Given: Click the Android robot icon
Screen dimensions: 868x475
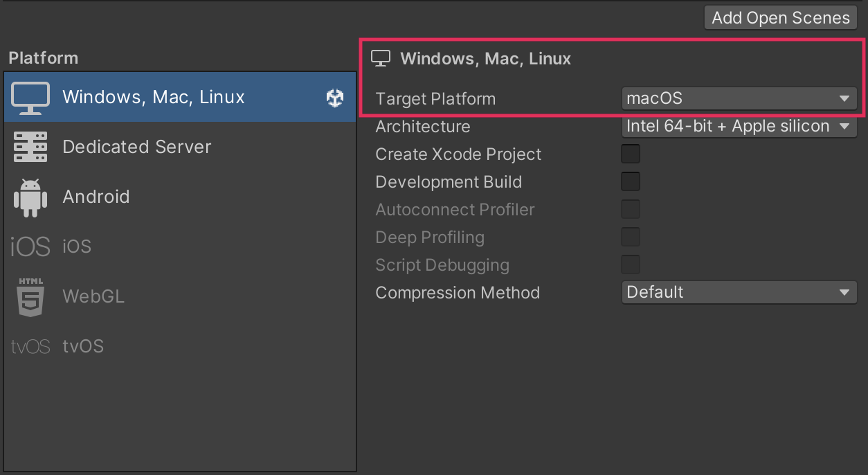Looking at the screenshot, I should click(30, 197).
